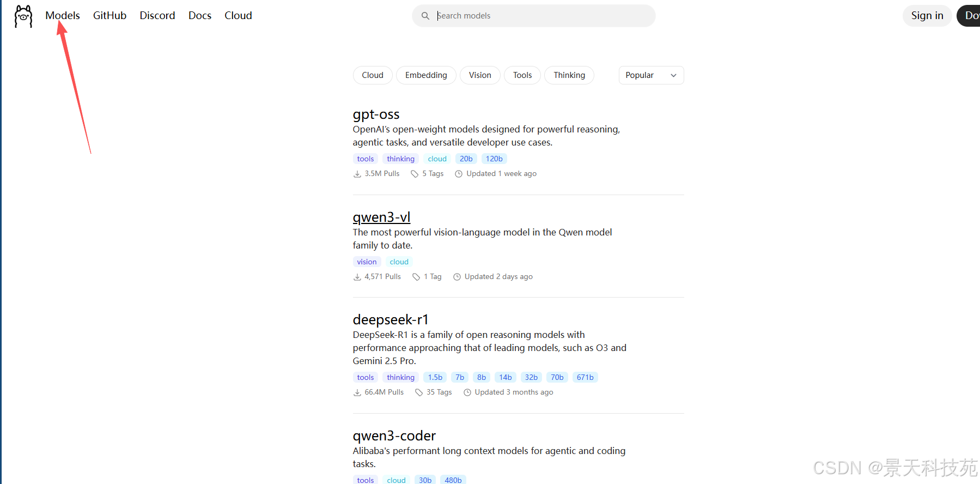The width and height of the screenshot is (980, 484).
Task: Click the download icon beside 3.5M Pulls
Action: [x=357, y=174]
